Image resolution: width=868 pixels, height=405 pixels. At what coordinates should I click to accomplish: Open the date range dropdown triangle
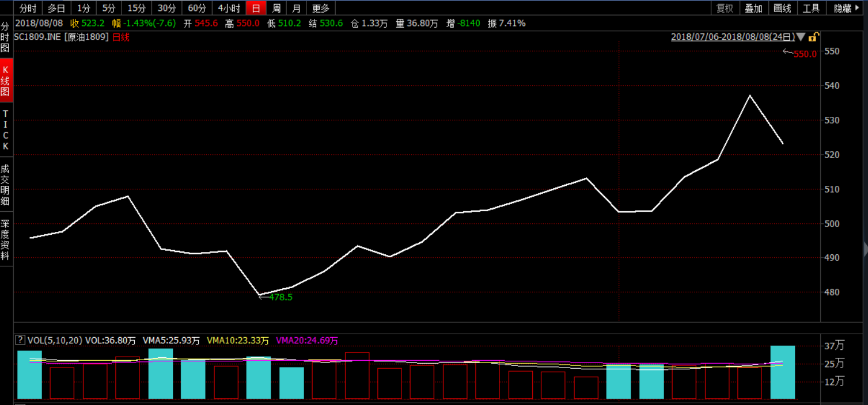[801, 37]
